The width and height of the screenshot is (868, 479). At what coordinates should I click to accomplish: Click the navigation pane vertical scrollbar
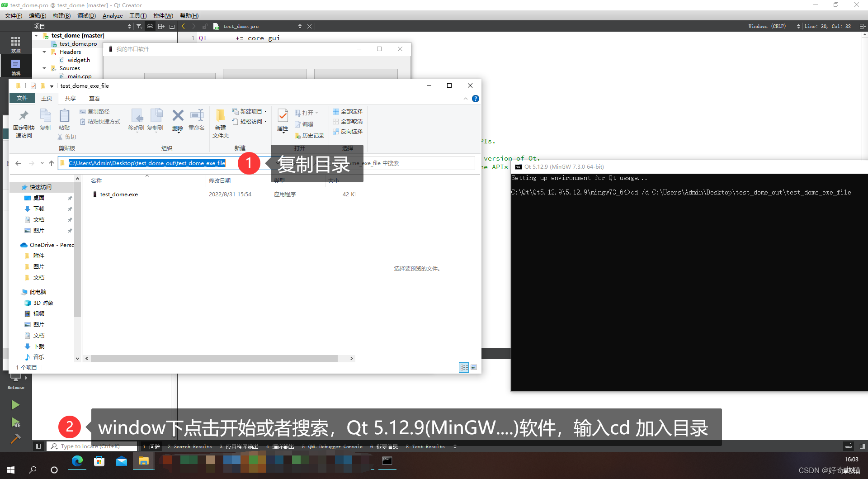coord(77,249)
